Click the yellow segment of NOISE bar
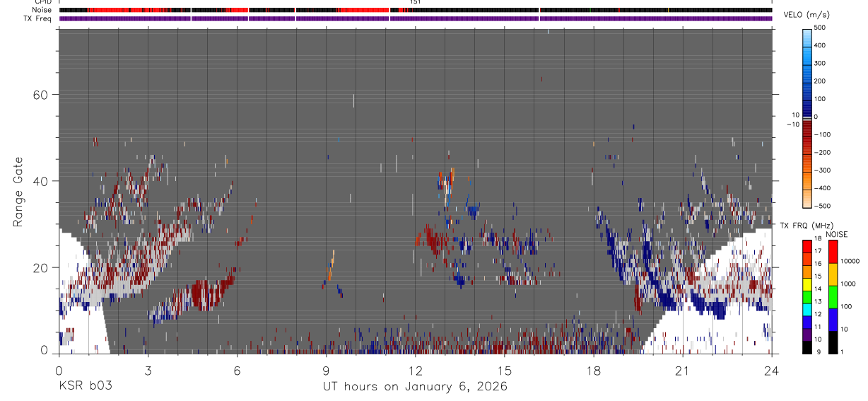Screen dimensions: 868x401 (x=833, y=274)
